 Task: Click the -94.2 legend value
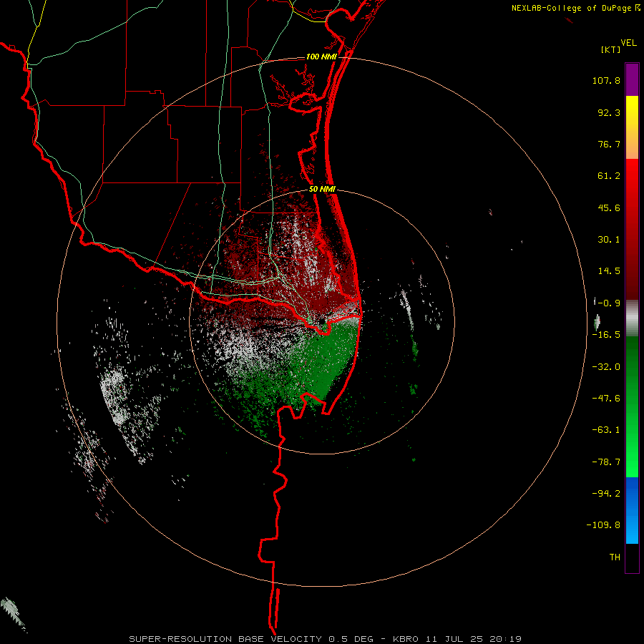[x=606, y=494]
